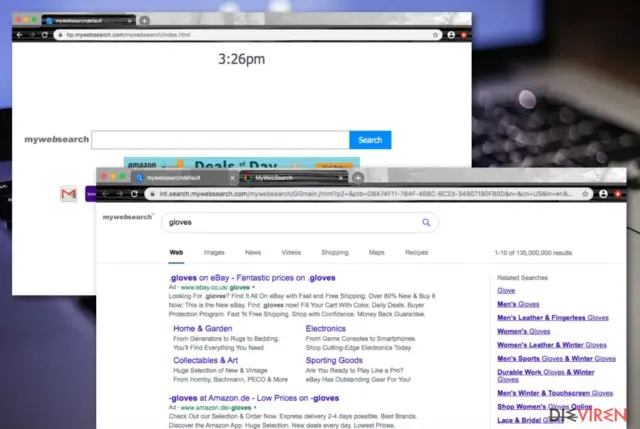The image size is (640, 429).
Task: Click the search box containing gloves
Action: [x=300, y=222]
